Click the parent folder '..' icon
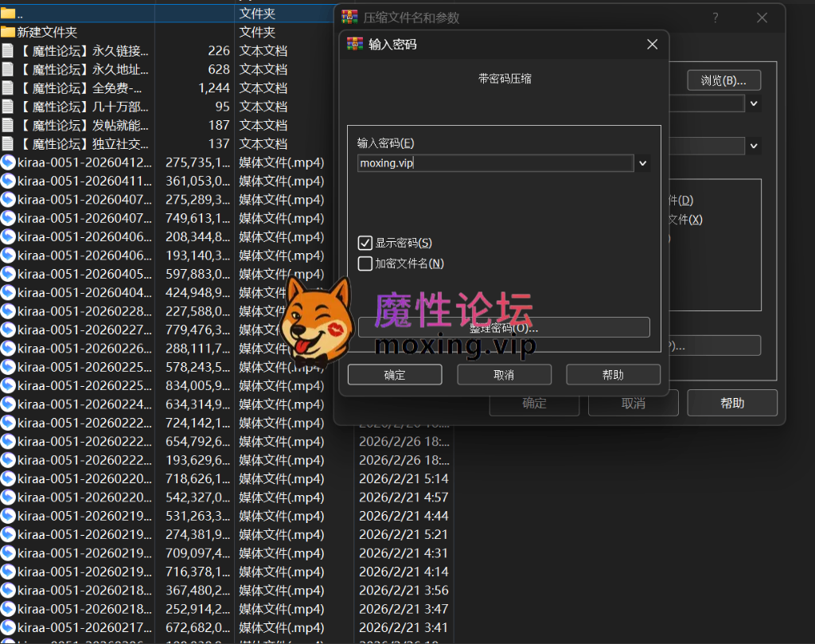This screenshot has height=644, width=815. [x=8, y=14]
